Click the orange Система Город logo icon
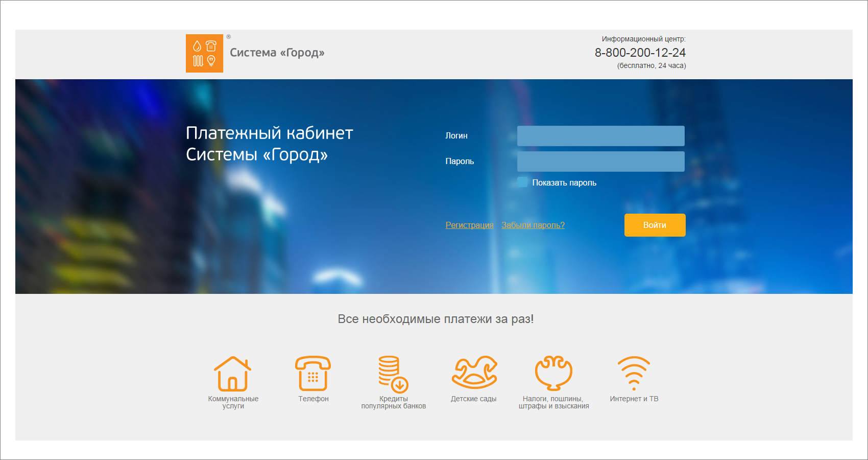The height and width of the screenshot is (460, 868). tap(204, 53)
